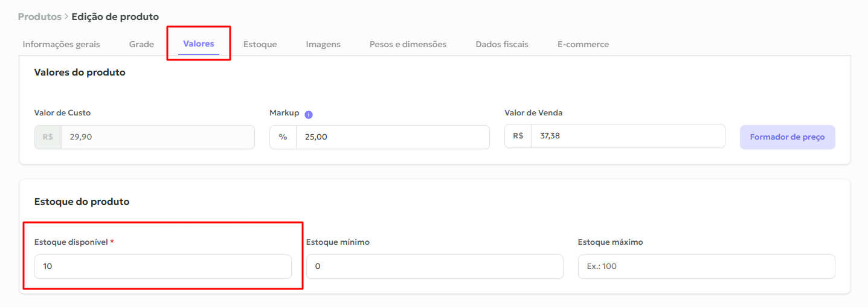Click the R$ prefix of Valor de Venda
The image size is (868, 307).
[518, 136]
